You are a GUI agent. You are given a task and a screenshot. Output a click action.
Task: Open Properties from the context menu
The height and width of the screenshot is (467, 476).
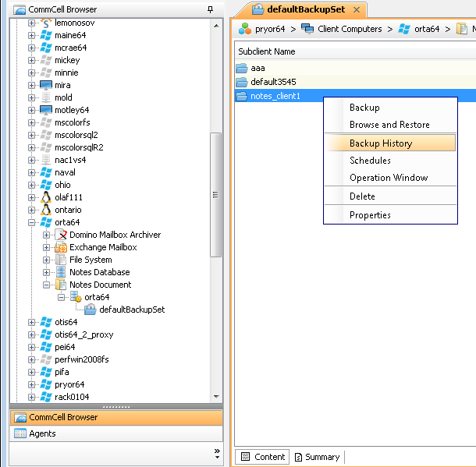(x=390, y=215)
